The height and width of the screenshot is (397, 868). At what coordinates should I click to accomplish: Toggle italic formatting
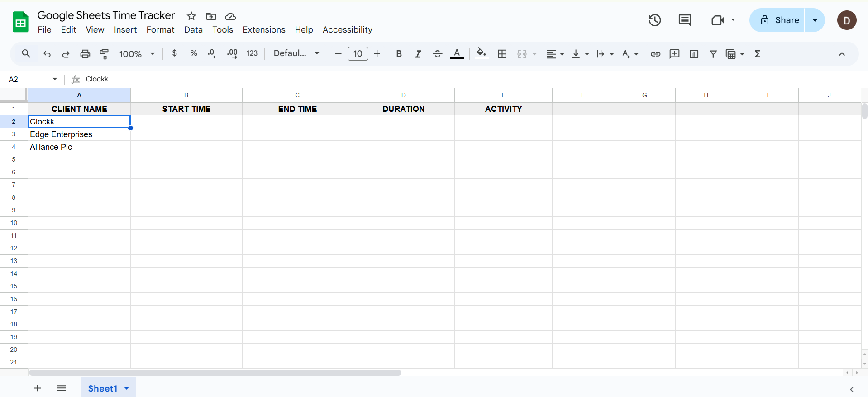pyautogui.click(x=418, y=54)
